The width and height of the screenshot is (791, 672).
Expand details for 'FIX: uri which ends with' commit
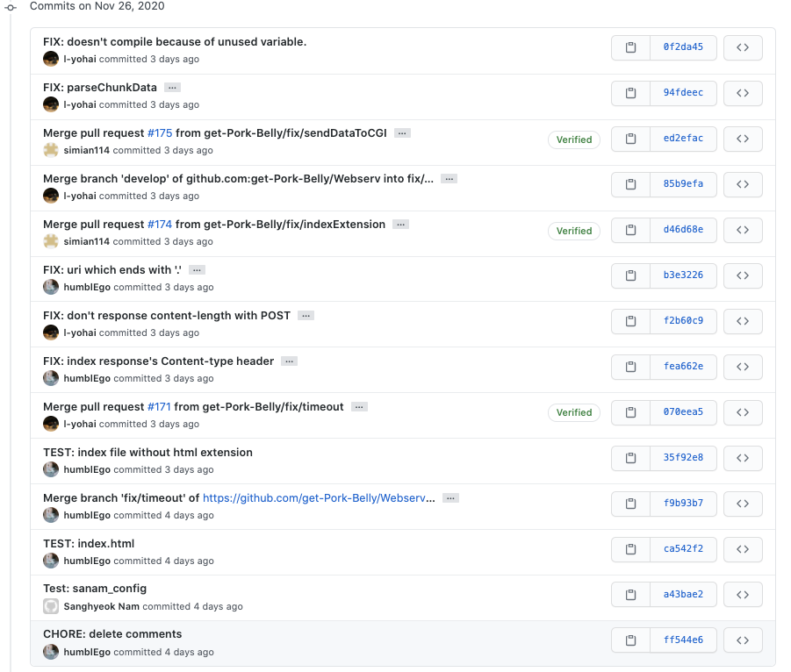click(197, 270)
